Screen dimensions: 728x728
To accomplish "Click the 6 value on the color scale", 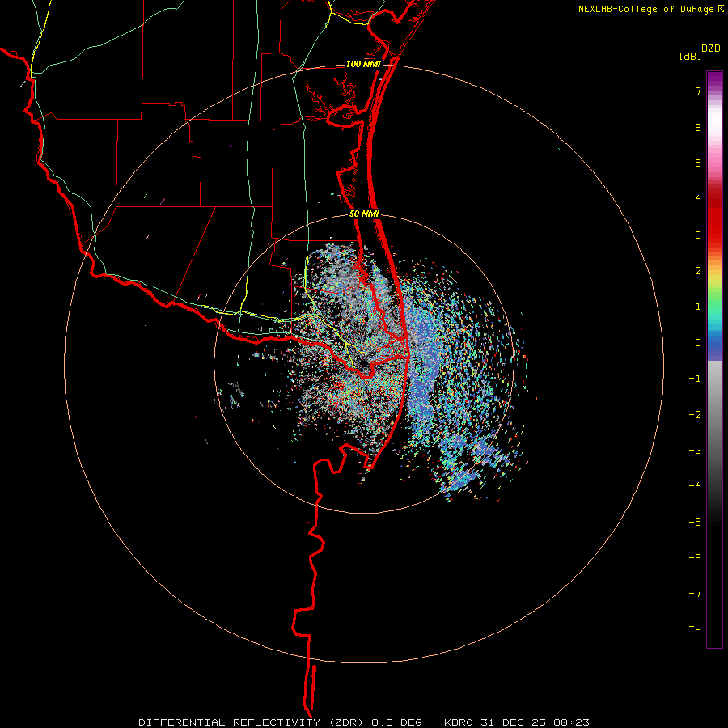I will click(x=698, y=127).
